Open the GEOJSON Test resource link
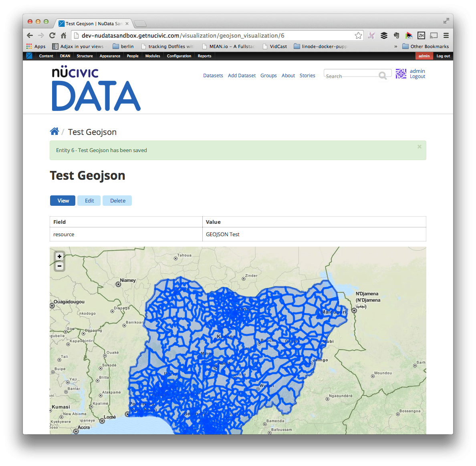476x466 pixels. (223, 234)
